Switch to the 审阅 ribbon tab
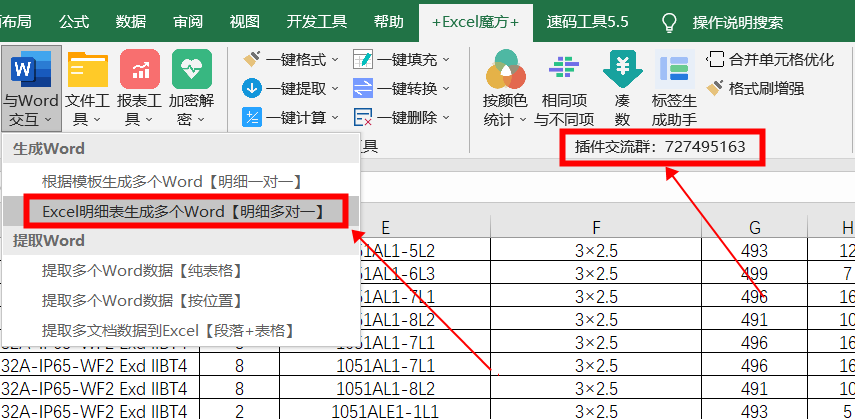 [x=188, y=22]
